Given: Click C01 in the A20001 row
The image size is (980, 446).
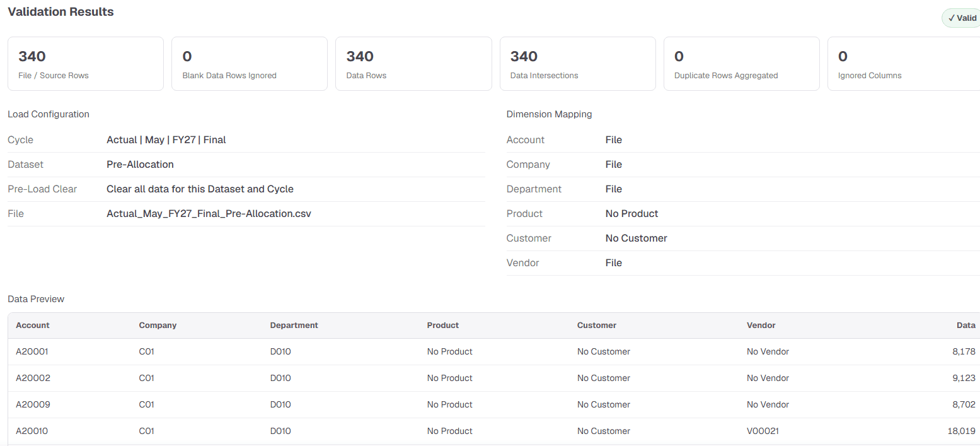Looking at the screenshot, I should [x=146, y=352].
